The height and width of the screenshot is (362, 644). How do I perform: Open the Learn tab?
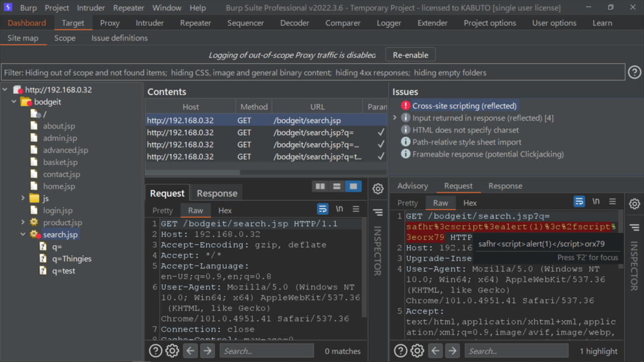click(x=602, y=23)
